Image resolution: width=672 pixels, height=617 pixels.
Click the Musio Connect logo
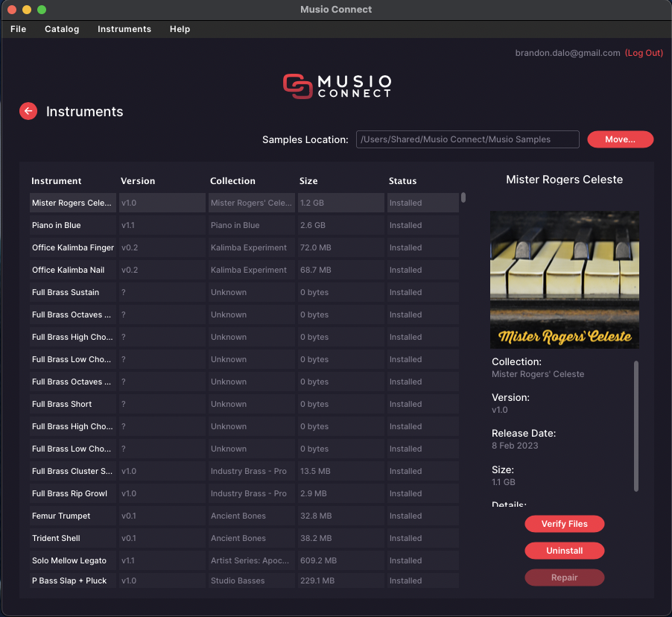pyautogui.click(x=337, y=86)
